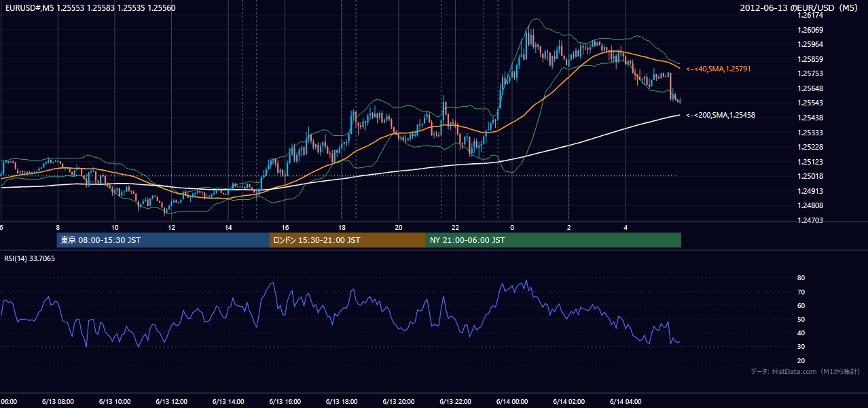Viewport: 868px width, 408px height.
Task: Click hour tick 8 under price chart
Action: (x=58, y=227)
